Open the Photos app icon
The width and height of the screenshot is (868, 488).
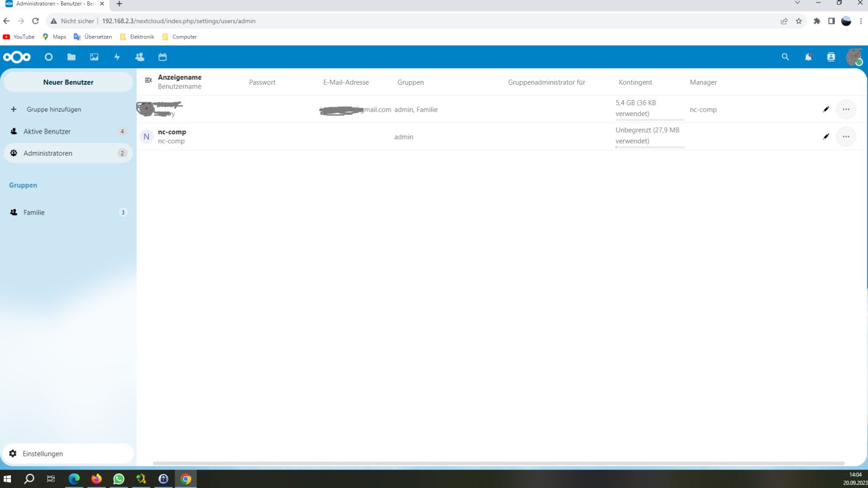click(94, 57)
